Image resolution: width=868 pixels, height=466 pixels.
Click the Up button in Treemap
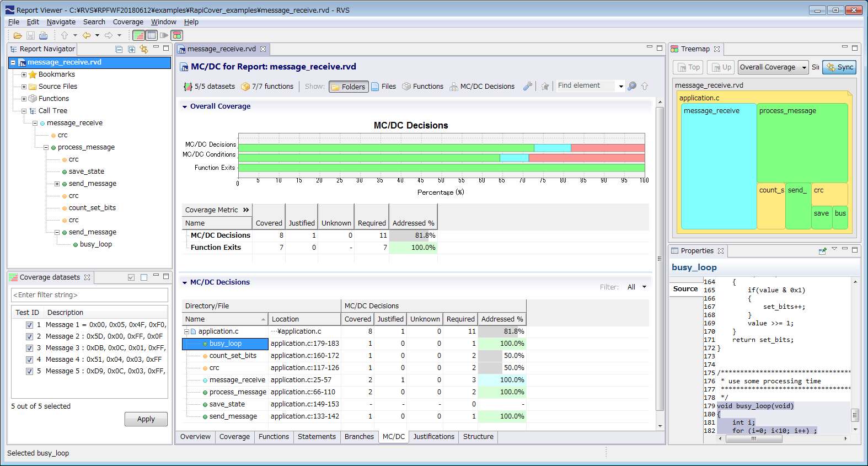[x=721, y=67]
